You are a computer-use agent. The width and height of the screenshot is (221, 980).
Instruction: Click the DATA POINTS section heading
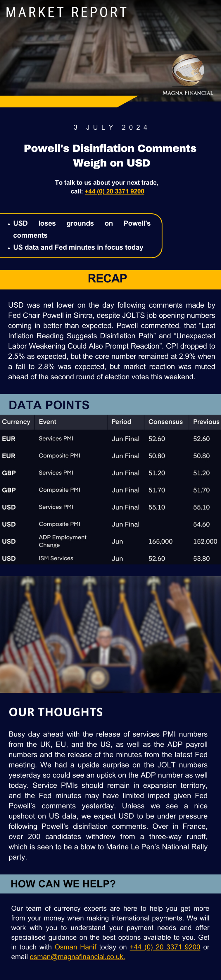[49, 405]
